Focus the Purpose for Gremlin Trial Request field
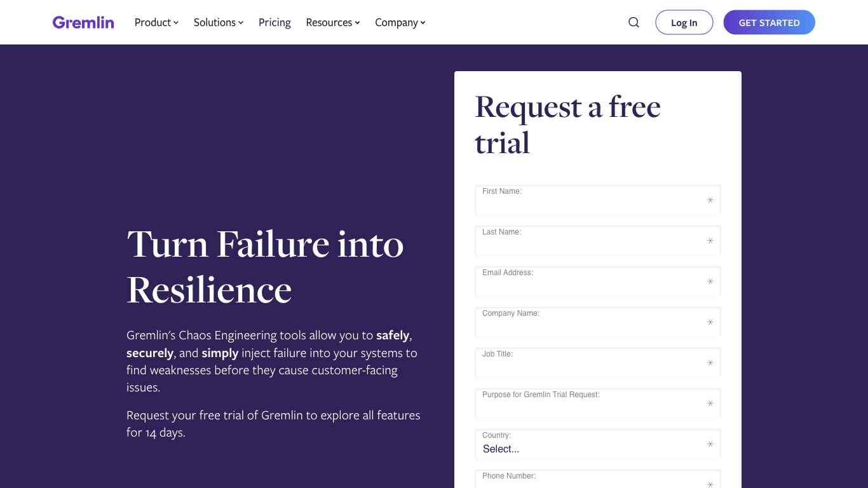The height and width of the screenshot is (488, 868). (598, 403)
